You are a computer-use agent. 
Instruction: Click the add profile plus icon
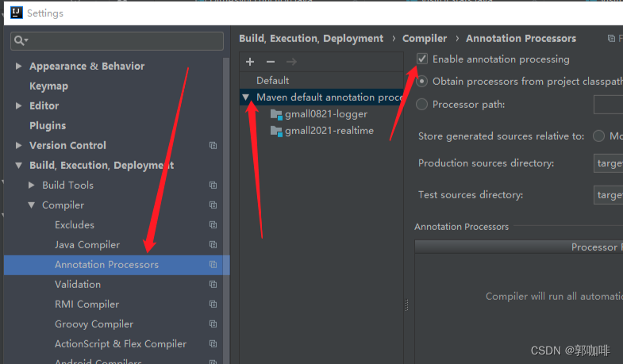[x=250, y=62]
